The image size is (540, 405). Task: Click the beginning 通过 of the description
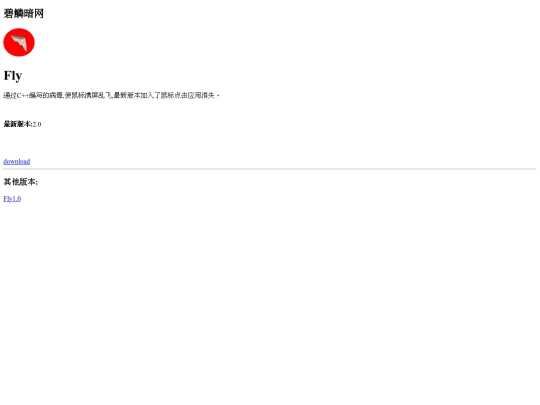pyautogui.click(x=10, y=95)
